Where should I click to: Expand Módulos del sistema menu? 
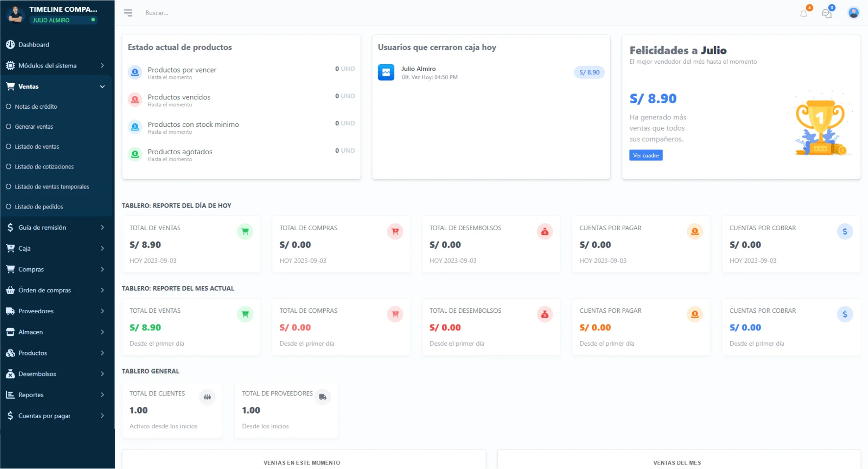click(x=57, y=66)
